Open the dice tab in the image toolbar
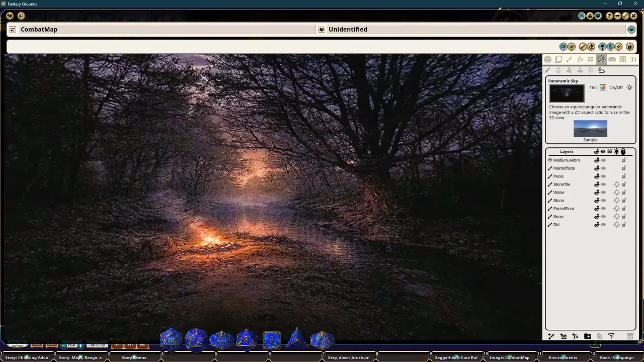Screen dimensions: 644x362 click(548, 59)
